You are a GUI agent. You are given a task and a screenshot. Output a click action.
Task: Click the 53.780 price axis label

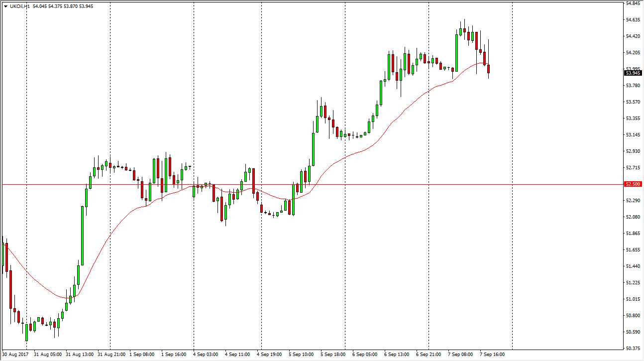pos(633,86)
